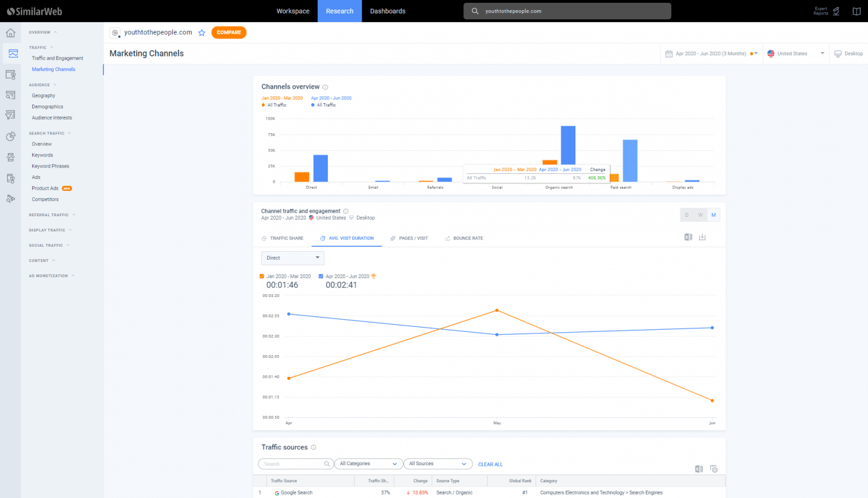The height and width of the screenshot is (498, 868).
Task: Download the engagement chart as image
Action: click(702, 237)
